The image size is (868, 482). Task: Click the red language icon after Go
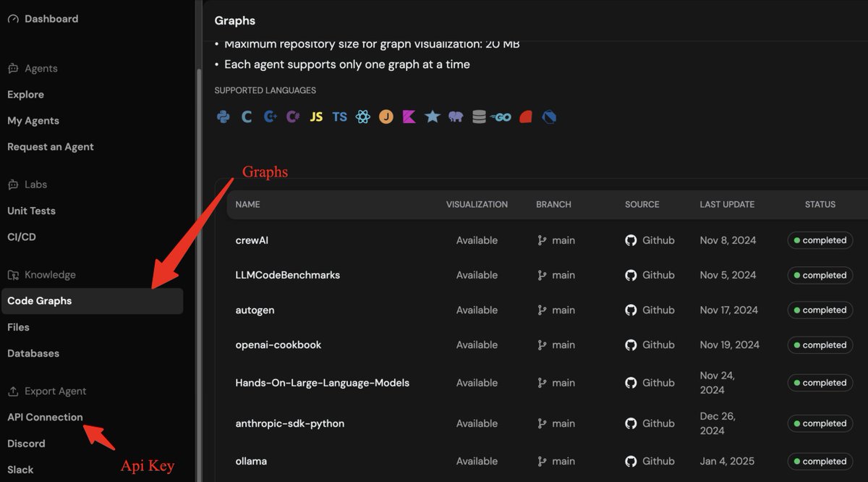(x=526, y=117)
